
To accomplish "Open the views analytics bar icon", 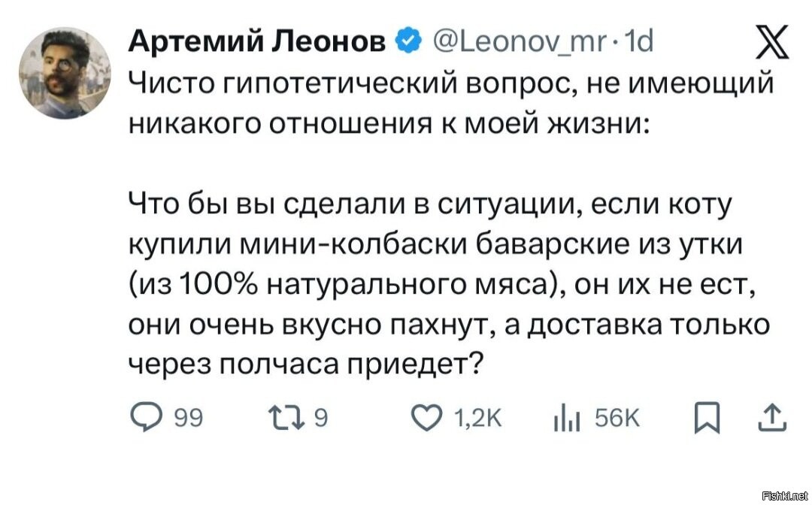I will [x=567, y=418].
